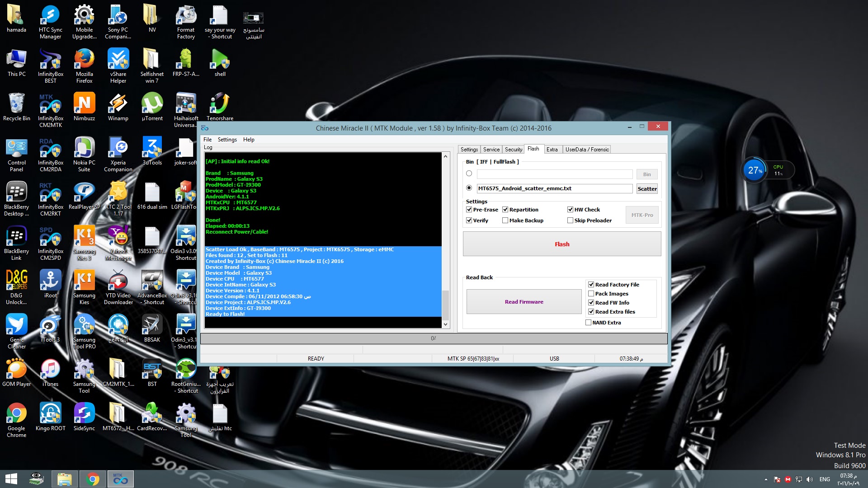Click the Scatter browse button

coord(647,189)
